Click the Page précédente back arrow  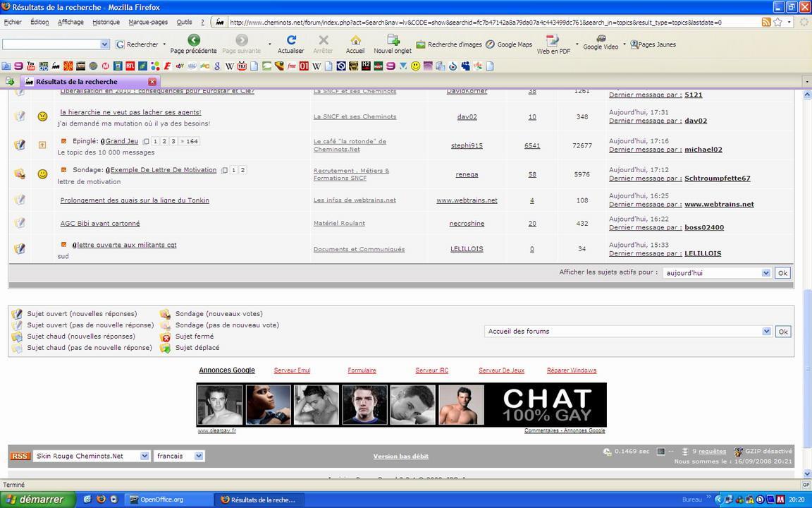coord(194,40)
